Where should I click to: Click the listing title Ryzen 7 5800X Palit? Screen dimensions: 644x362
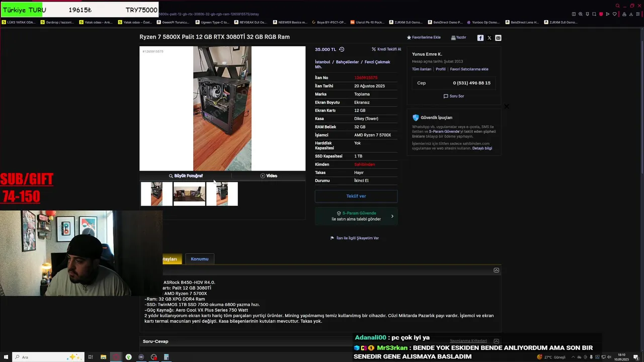(214, 37)
